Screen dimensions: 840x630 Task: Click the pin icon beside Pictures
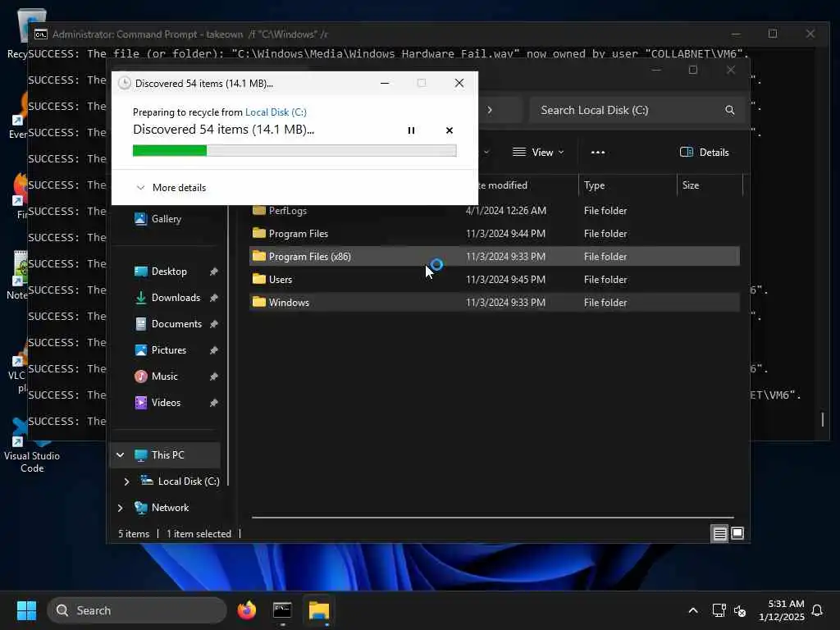[x=214, y=350]
